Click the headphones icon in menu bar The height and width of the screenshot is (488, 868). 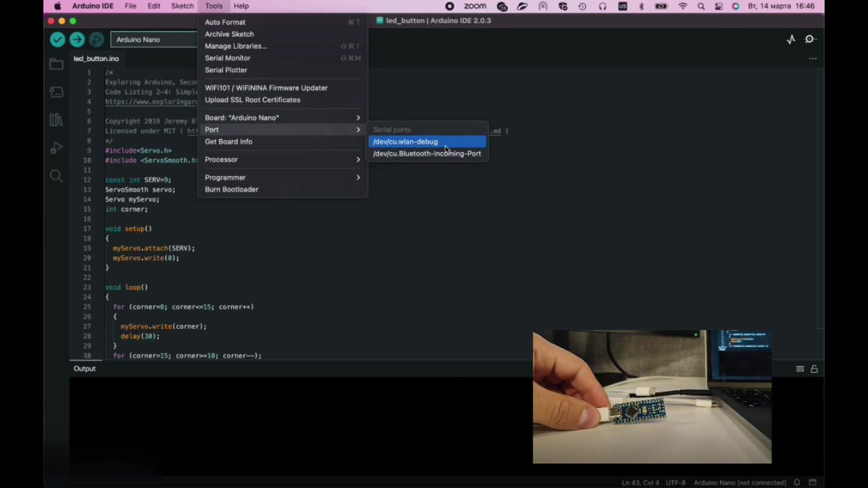click(x=602, y=6)
